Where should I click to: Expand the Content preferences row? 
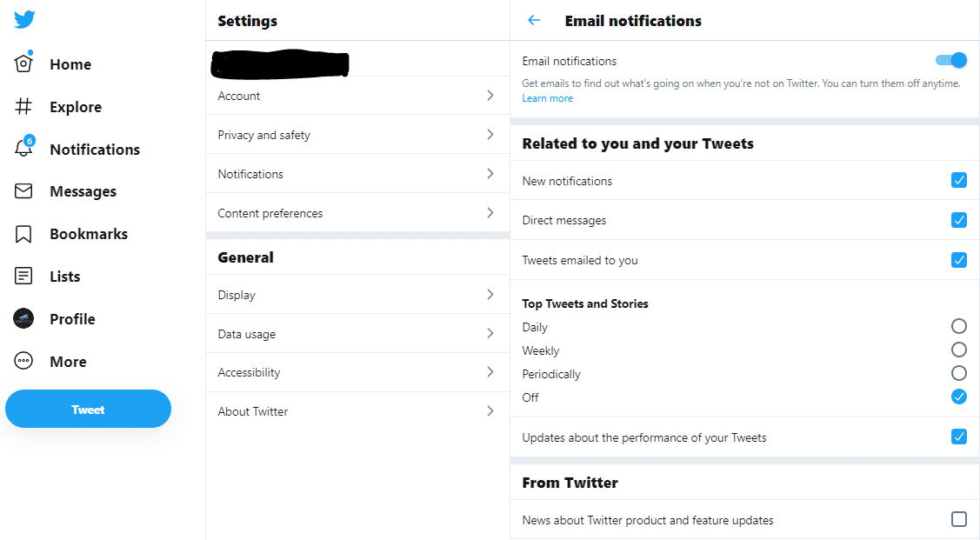[357, 213]
